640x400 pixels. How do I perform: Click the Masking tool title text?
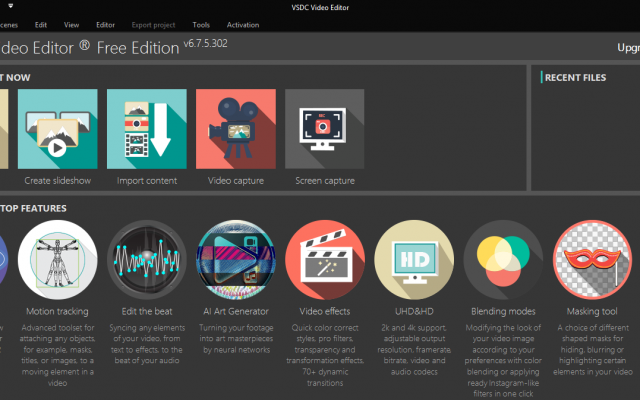tap(592, 311)
